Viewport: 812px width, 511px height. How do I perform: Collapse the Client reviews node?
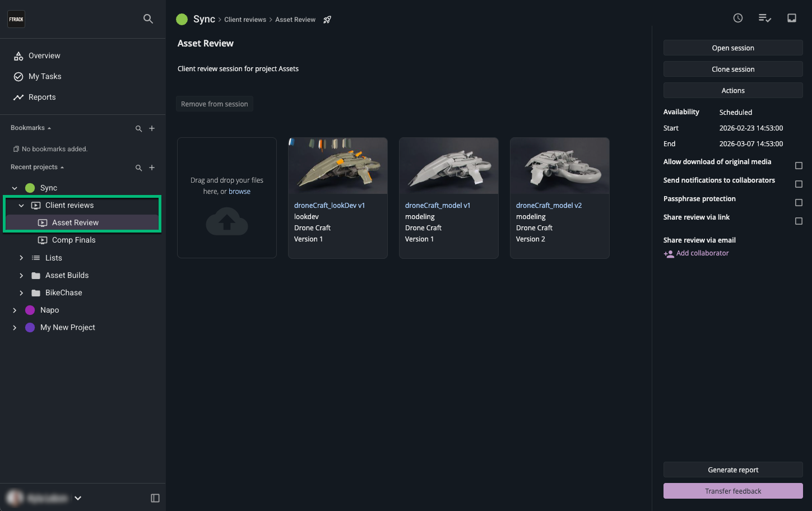click(21, 206)
